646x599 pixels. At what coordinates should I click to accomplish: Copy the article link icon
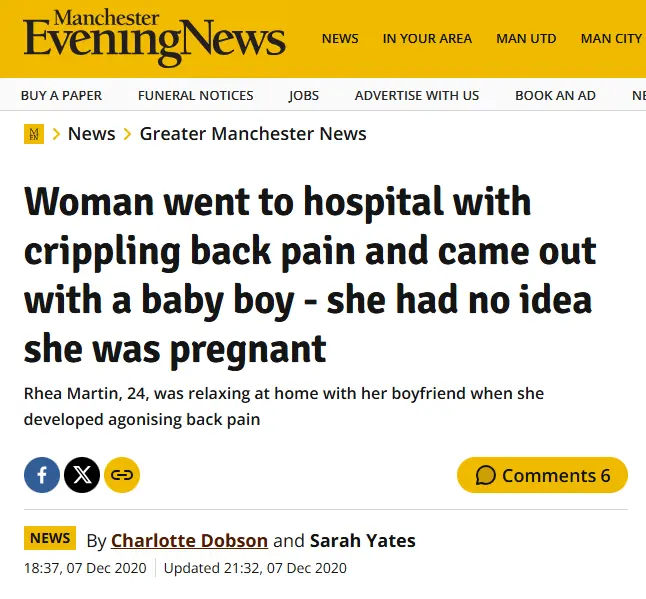(122, 475)
